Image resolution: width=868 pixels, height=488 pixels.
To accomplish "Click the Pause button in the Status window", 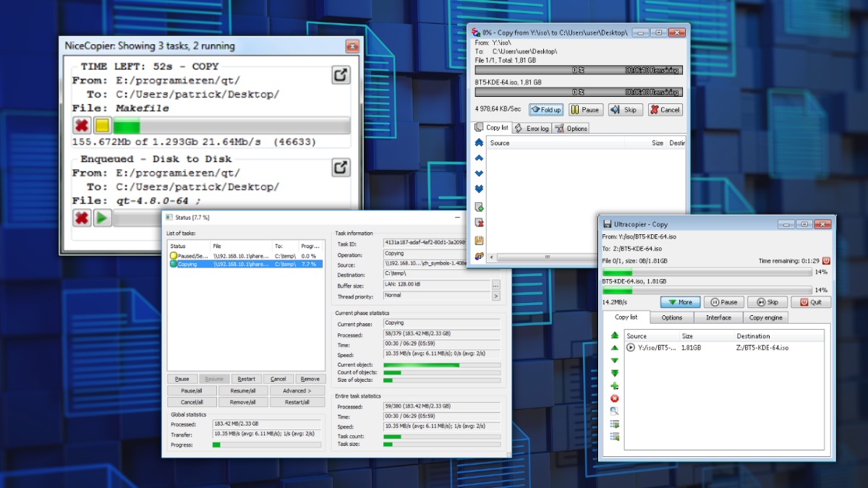I will pyautogui.click(x=182, y=379).
